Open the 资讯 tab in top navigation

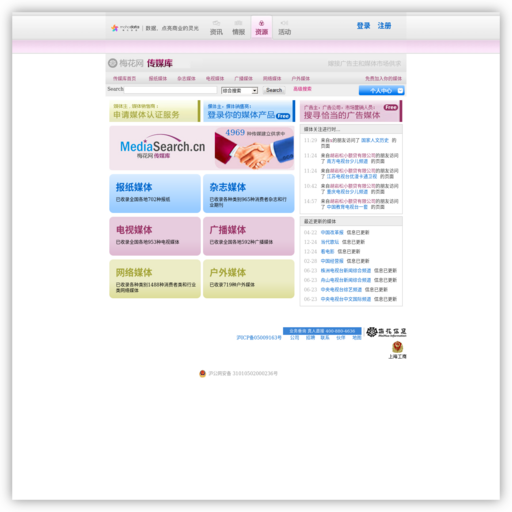click(x=216, y=28)
